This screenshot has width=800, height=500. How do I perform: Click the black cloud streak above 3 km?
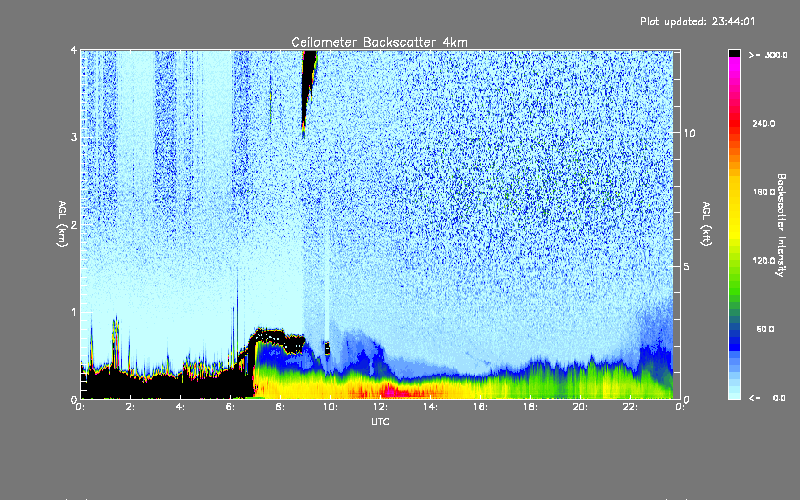308,82
